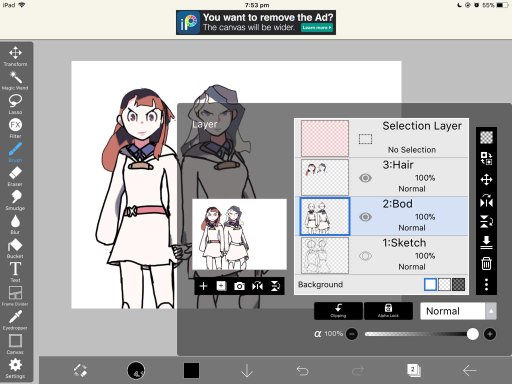Show the 1:Sketch layer
The width and height of the screenshot is (512, 384).
[365, 256]
